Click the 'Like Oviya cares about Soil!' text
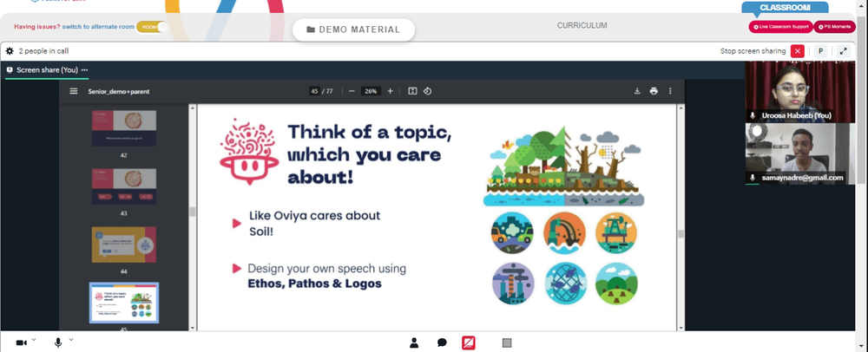Image resolution: width=868 pixels, height=352 pixels. (x=314, y=223)
